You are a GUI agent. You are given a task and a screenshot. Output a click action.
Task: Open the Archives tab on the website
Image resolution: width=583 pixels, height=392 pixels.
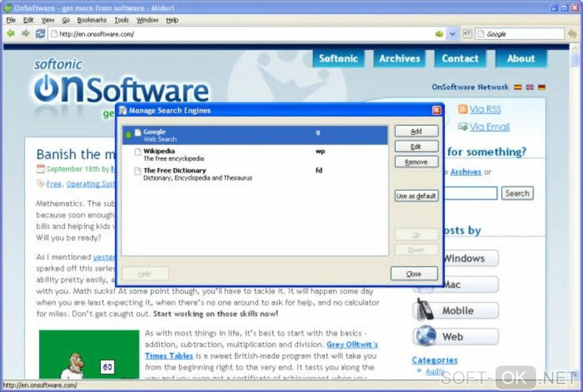pyautogui.click(x=400, y=59)
